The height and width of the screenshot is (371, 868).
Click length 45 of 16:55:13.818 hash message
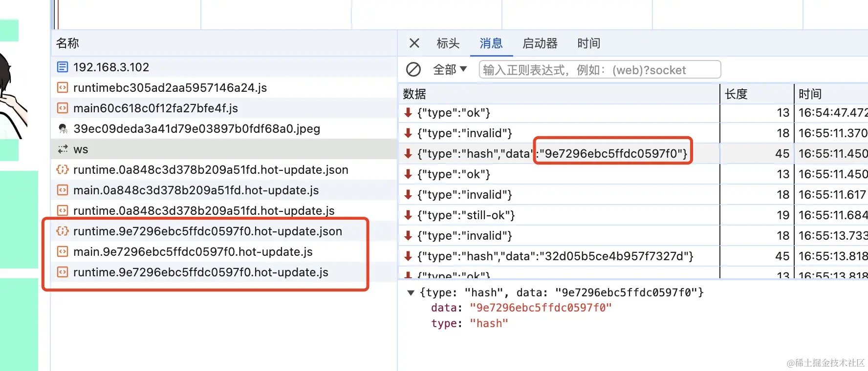(x=782, y=256)
